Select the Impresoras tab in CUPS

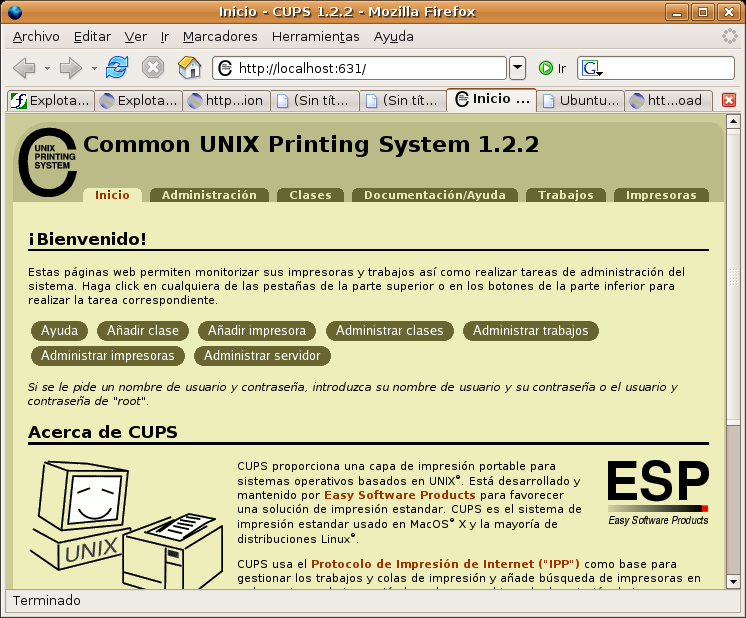661,195
